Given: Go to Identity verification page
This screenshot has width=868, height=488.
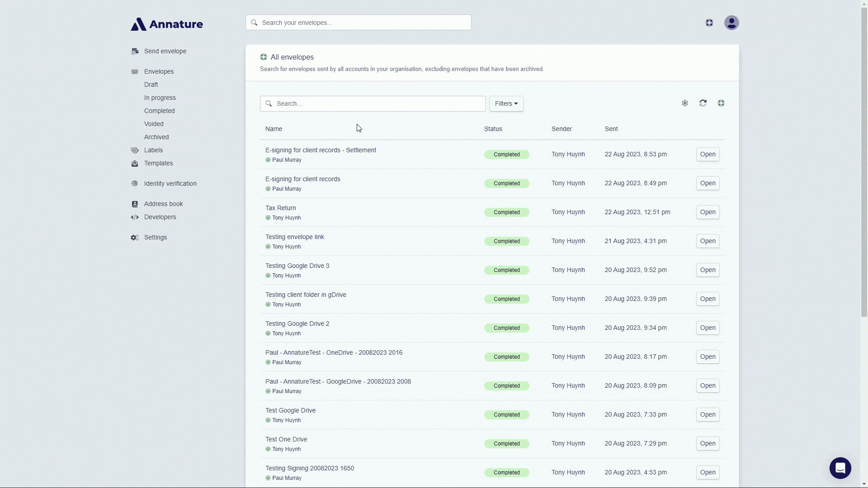Looking at the screenshot, I should point(170,184).
